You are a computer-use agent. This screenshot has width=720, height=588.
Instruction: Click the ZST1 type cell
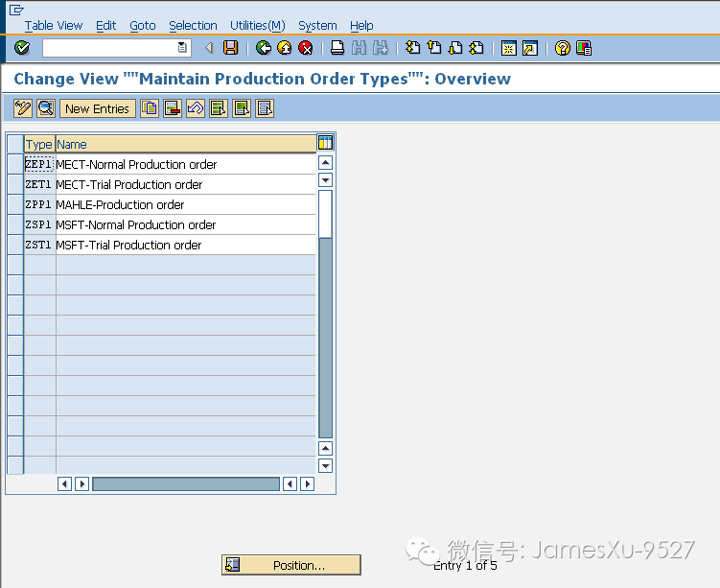[x=39, y=245]
